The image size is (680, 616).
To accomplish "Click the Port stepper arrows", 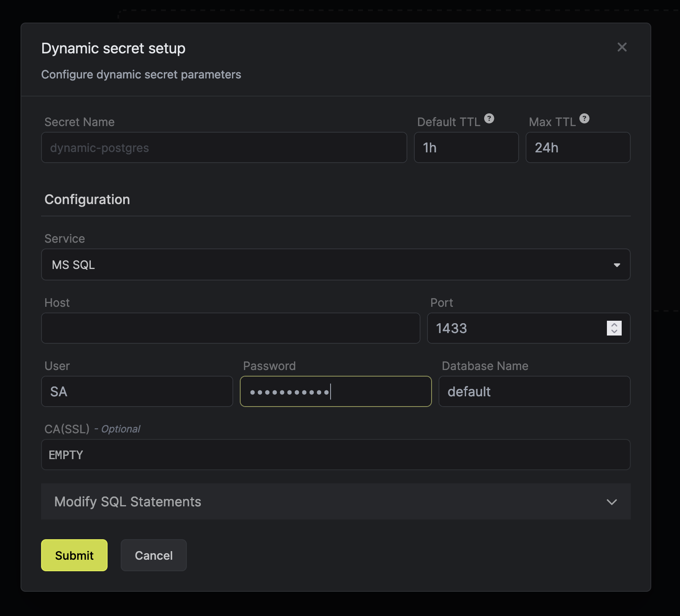I will (614, 328).
